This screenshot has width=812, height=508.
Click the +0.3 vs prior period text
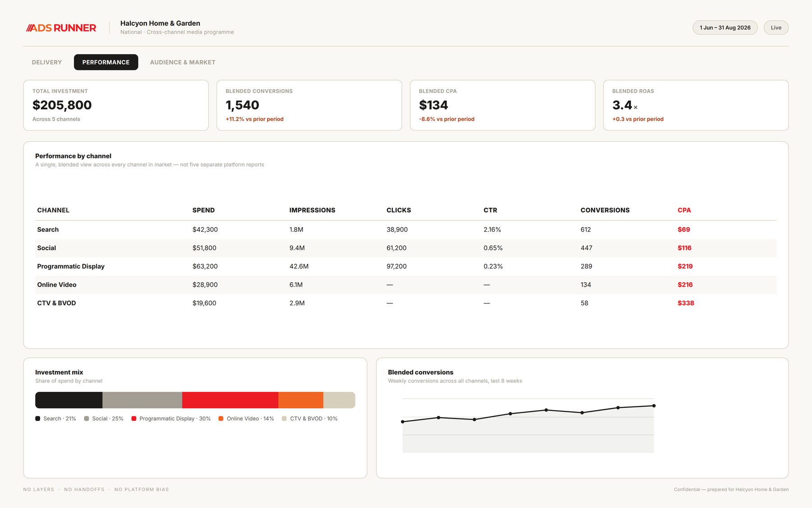pos(638,119)
